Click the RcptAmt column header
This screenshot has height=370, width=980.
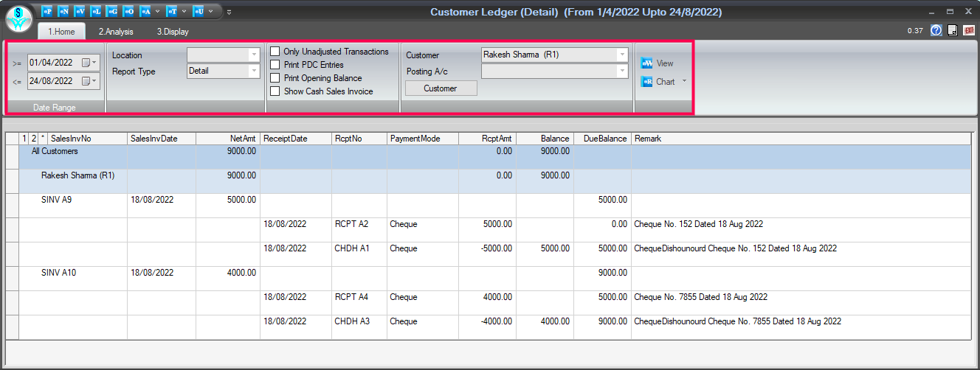point(487,139)
